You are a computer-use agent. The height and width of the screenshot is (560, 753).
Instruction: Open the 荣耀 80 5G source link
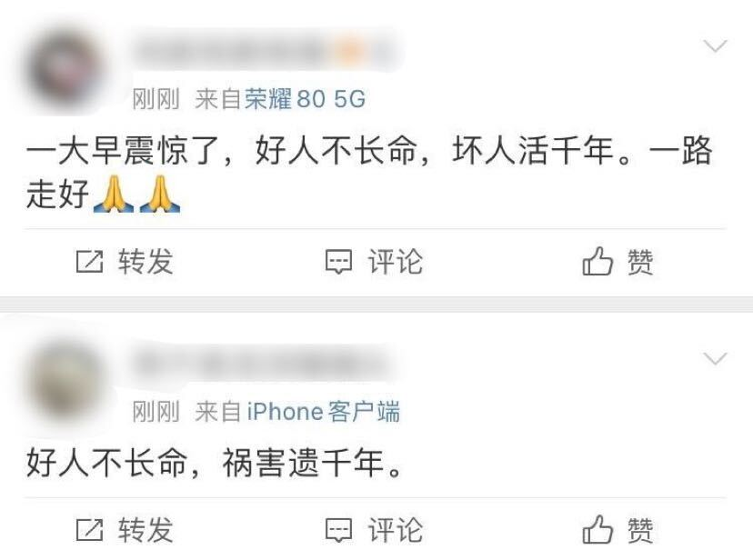tap(305, 99)
